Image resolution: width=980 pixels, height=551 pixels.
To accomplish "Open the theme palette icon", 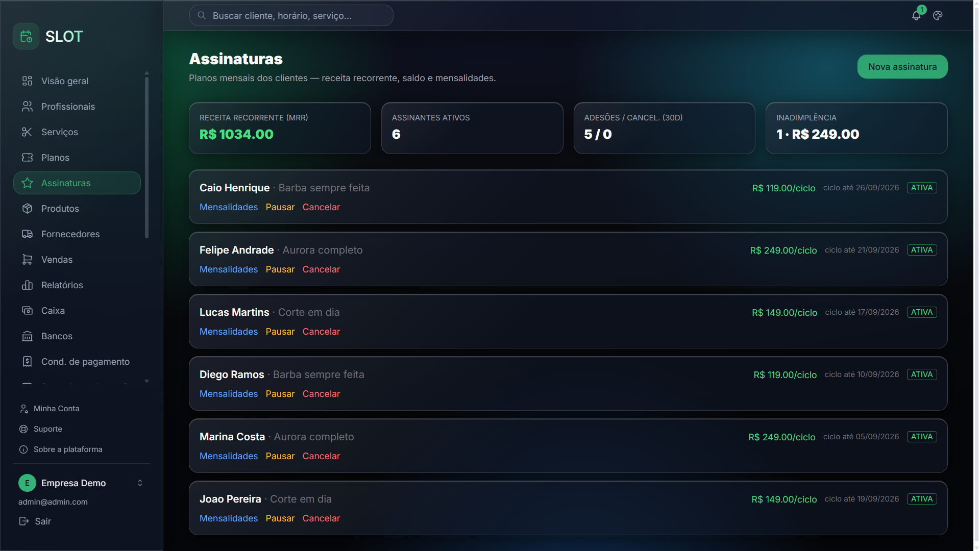I will pos(938,16).
